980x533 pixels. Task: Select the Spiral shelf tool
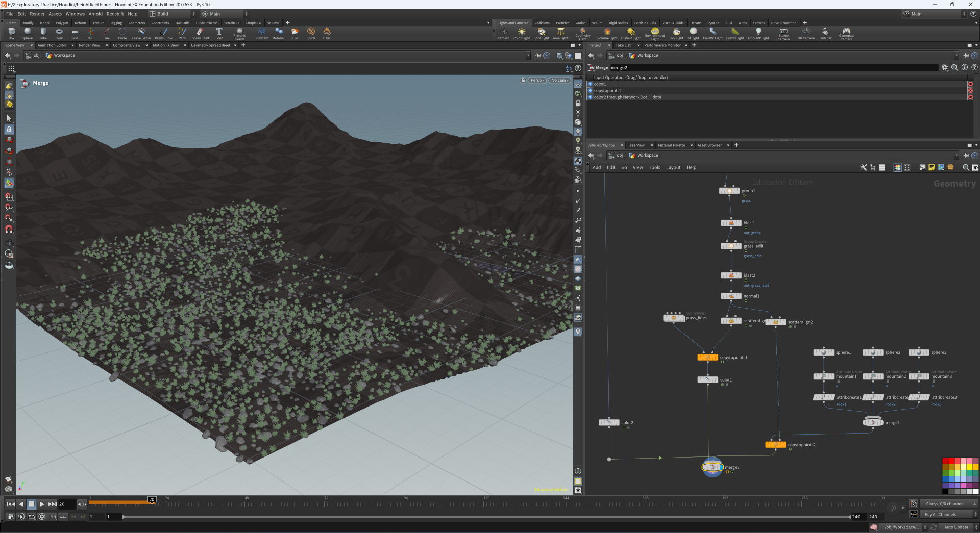311,33
